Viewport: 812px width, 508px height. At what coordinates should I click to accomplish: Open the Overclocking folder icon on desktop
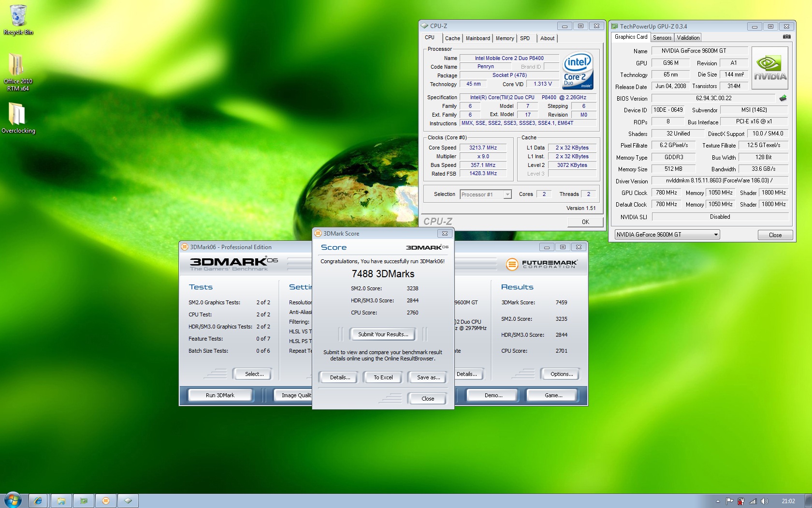18,118
